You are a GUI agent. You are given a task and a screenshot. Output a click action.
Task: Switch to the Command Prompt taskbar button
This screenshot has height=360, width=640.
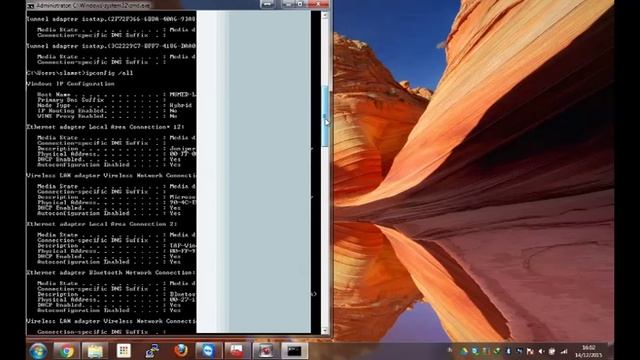tap(294, 351)
